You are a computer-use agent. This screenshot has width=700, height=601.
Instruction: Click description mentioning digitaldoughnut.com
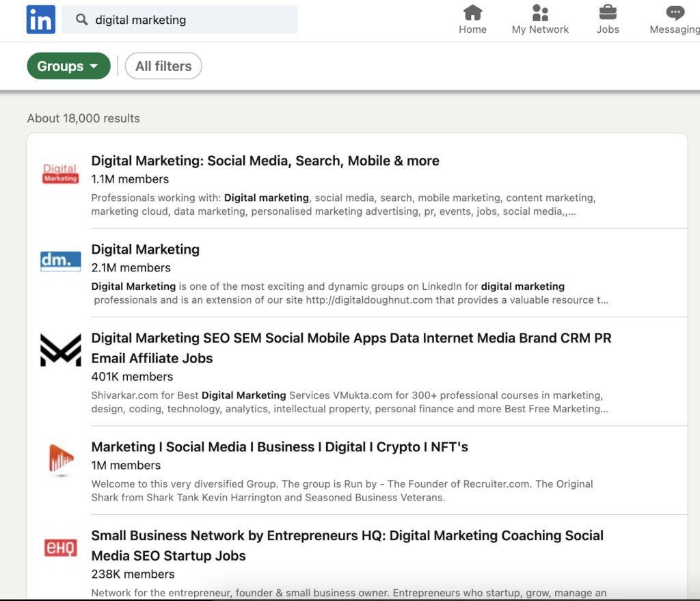coord(349,293)
